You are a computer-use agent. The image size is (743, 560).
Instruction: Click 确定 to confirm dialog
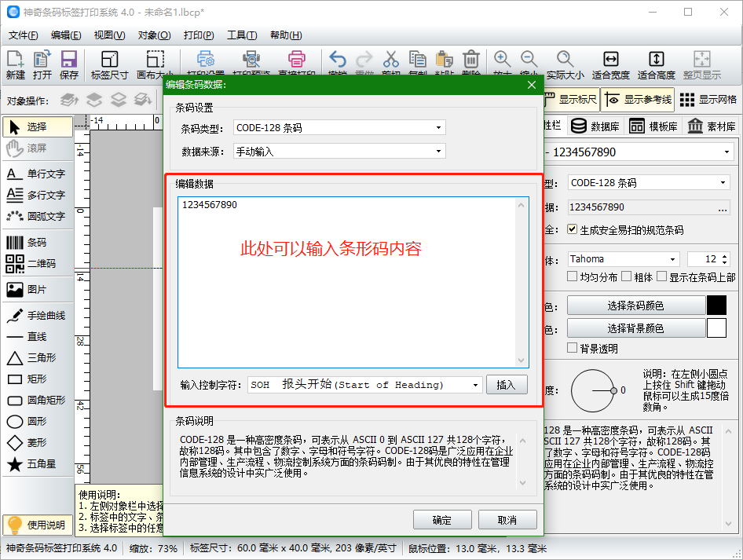pyautogui.click(x=442, y=520)
